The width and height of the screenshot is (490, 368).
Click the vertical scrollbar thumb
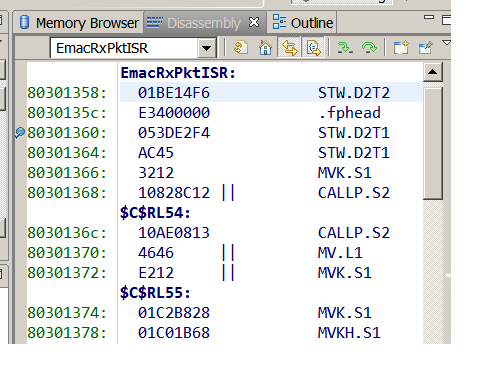click(433, 143)
